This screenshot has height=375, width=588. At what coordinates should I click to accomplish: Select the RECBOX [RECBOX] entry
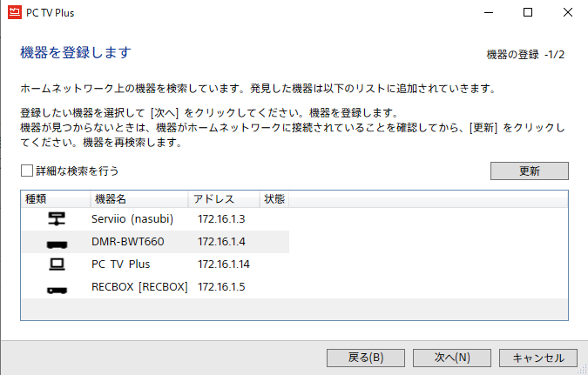139,287
